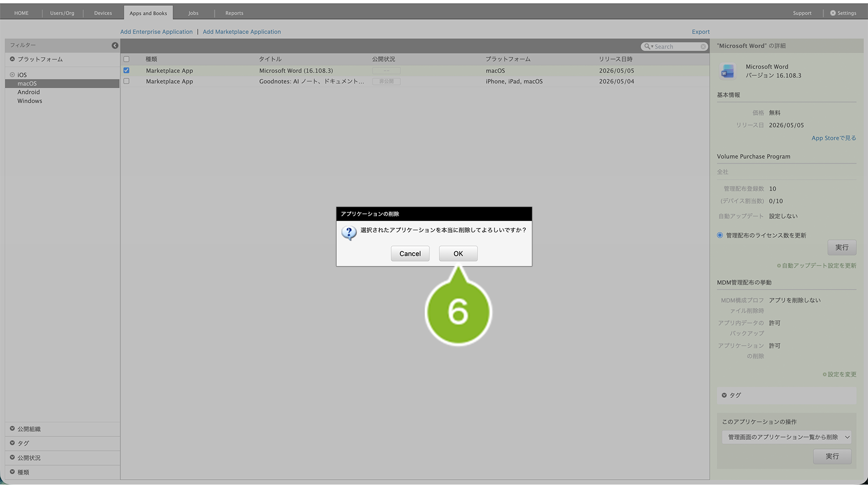868x488 pixels.
Task: Open App Storeで見る link
Action: coord(834,138)
